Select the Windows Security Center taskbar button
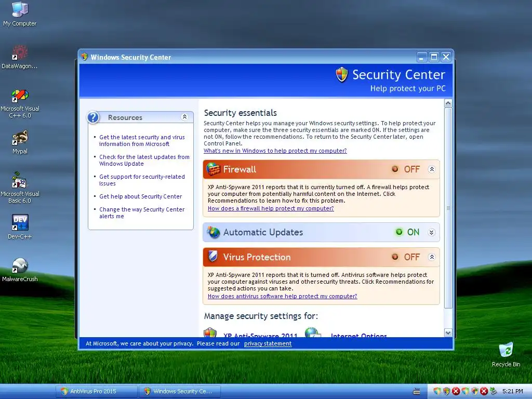Screen dimensions: 532x399 180,391
